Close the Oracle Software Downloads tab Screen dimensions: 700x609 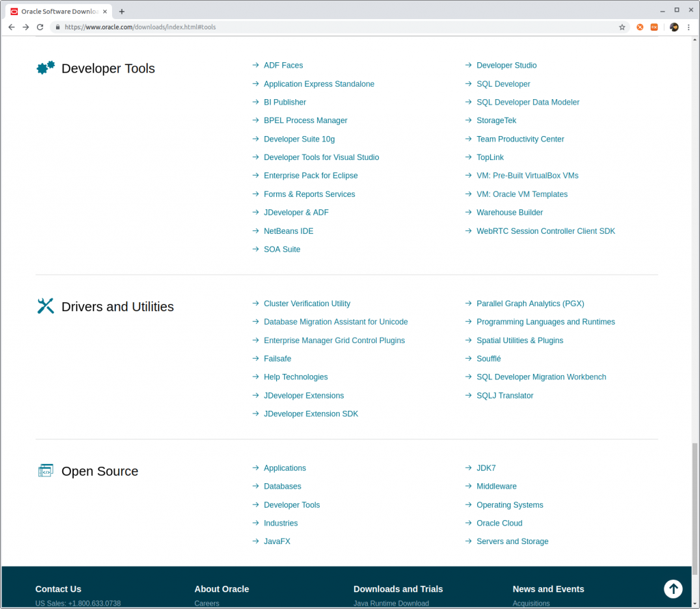[x=105, y=12]
